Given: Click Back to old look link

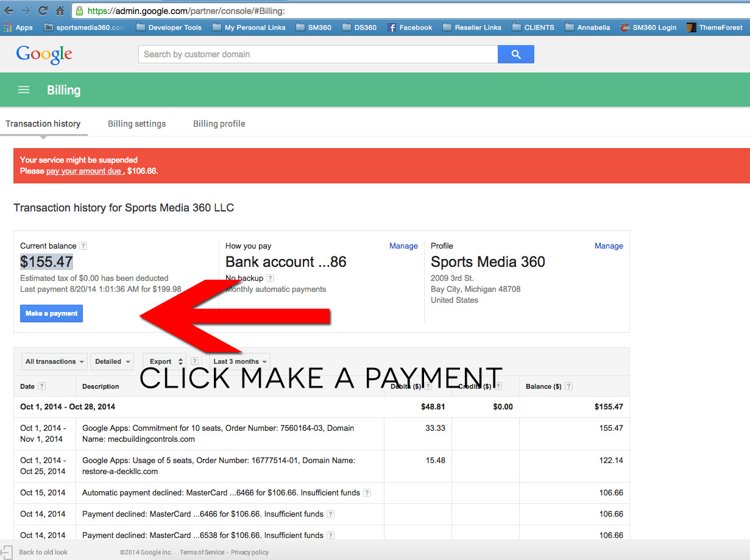Looking at the screenshot, I should point(43,553).
